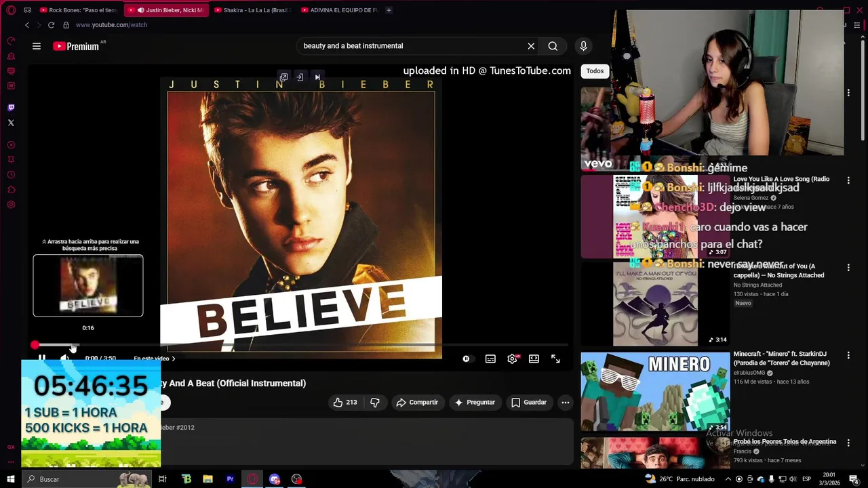Open the video pop-out overlay icon
The height and width of the screenshot is (488, 868).
click(283, 77)
